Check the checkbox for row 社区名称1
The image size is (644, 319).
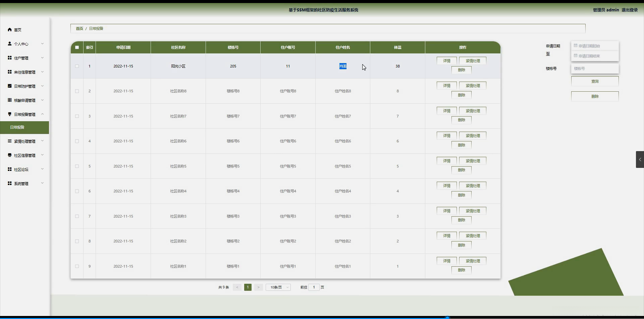[x=77, y=266]
